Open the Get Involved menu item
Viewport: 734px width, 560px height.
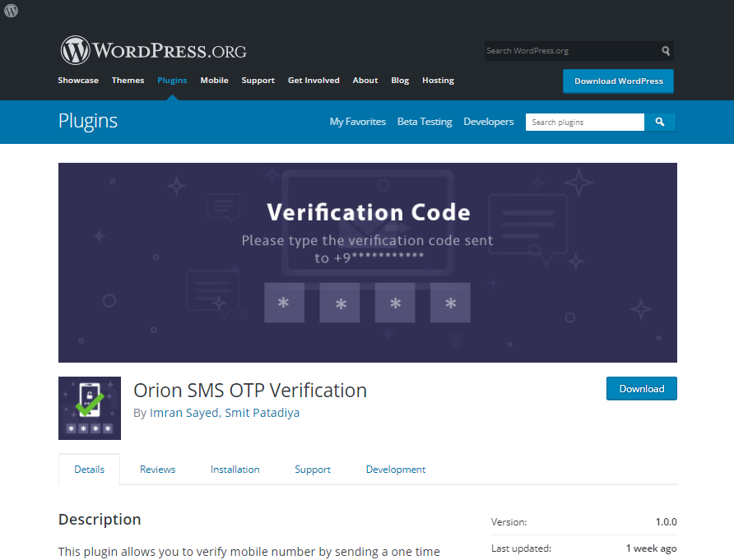tap(314, 80)
